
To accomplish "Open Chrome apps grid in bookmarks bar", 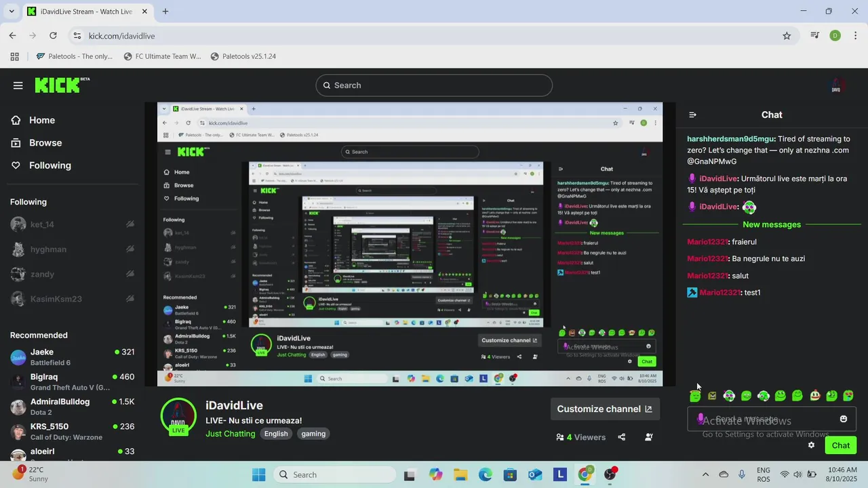I will (14, 56).
